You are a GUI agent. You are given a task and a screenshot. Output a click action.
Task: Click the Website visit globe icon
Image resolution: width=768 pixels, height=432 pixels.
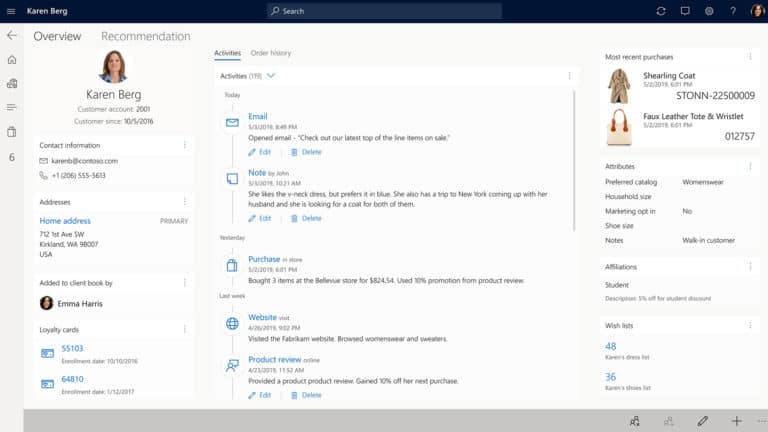click(x=232, y=323)
